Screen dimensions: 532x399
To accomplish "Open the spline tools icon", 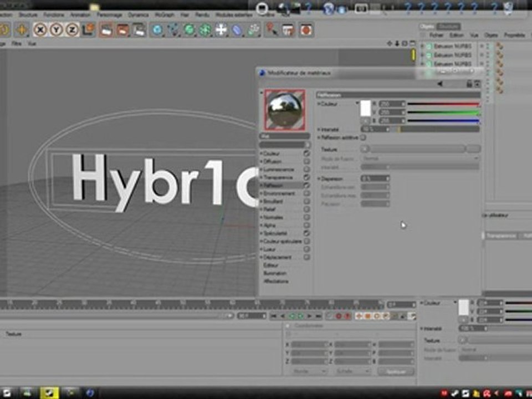I will click(173, 30).
